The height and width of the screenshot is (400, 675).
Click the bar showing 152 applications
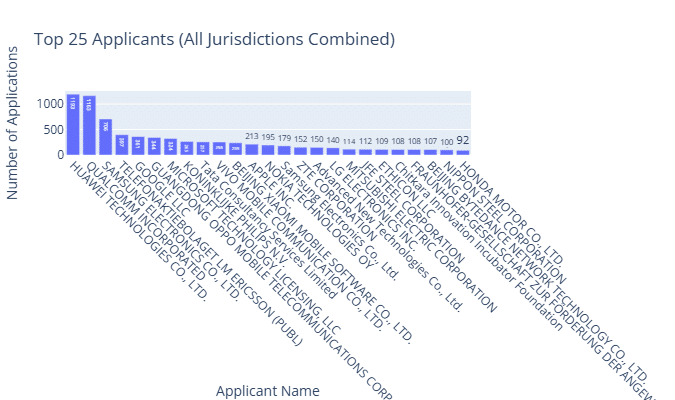pos(301,151)
